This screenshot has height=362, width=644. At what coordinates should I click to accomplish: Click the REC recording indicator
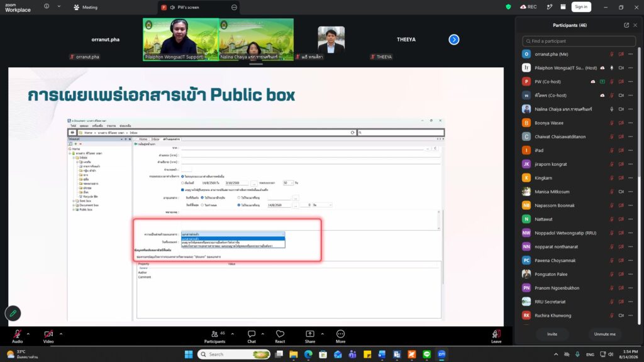[528, 7]
